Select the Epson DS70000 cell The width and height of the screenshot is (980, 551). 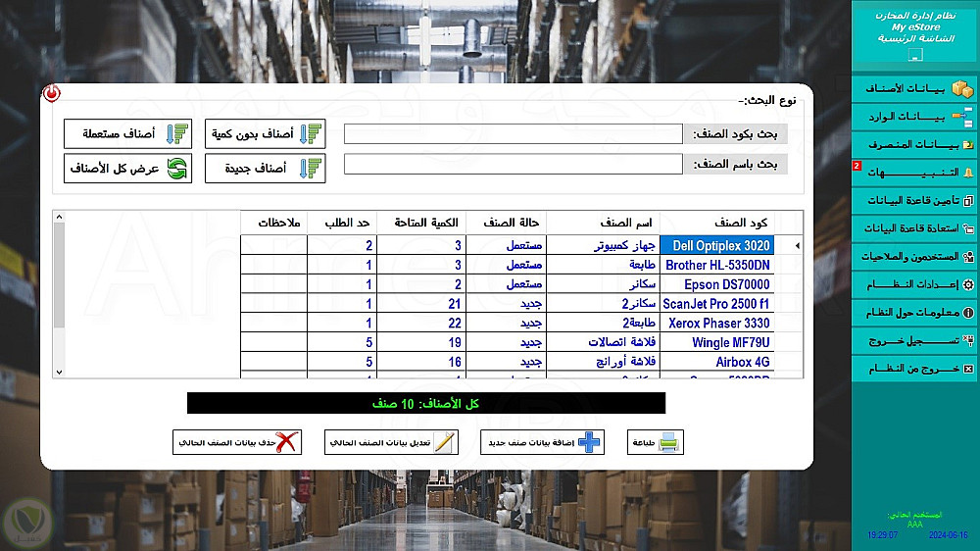[x=717, y=284]
